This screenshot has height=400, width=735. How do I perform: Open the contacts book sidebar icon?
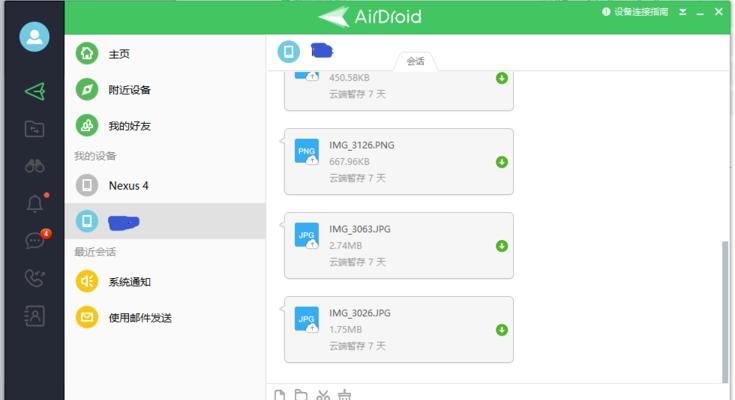(35, 316)
